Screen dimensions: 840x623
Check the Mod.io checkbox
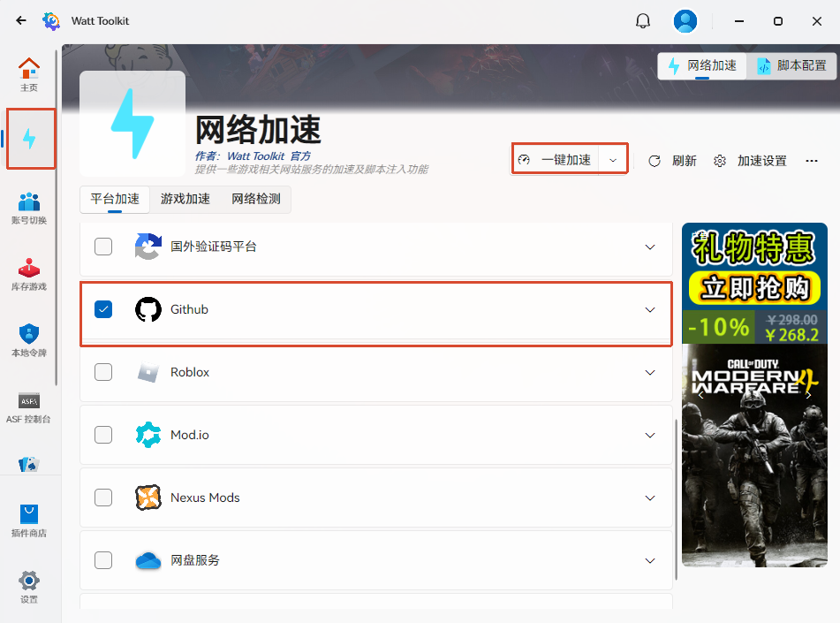coord(103,435)
